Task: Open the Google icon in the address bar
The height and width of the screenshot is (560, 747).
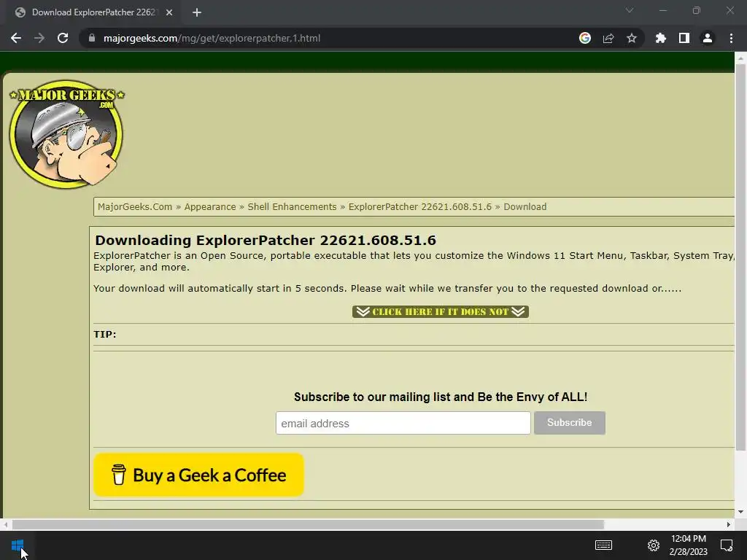Action: click(584, 38)
